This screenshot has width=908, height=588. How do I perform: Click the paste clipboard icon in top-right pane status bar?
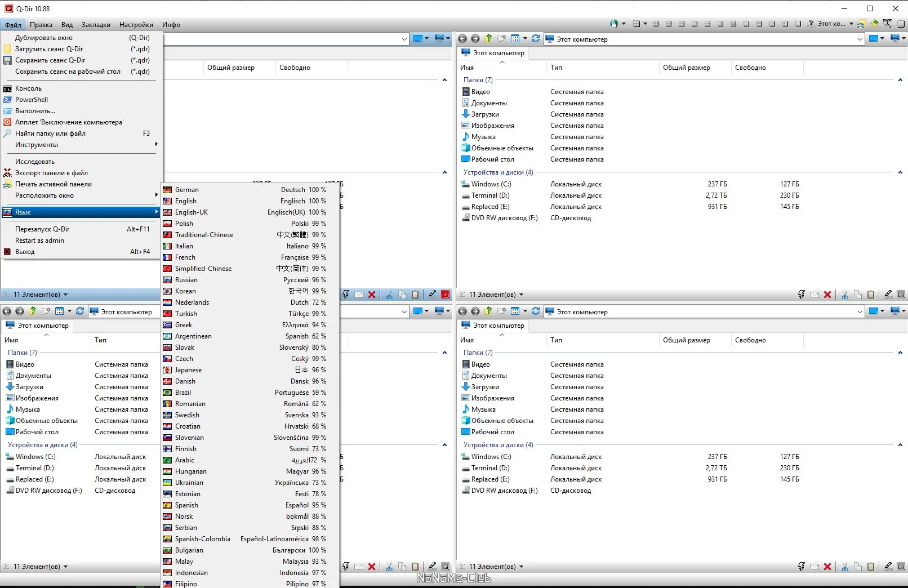click(x=871, y=295)
